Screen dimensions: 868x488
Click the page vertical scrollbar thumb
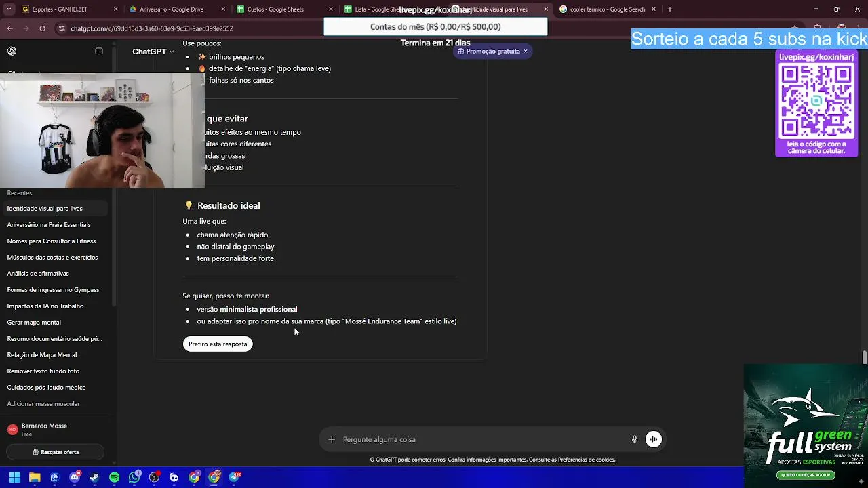click(864, 357)
